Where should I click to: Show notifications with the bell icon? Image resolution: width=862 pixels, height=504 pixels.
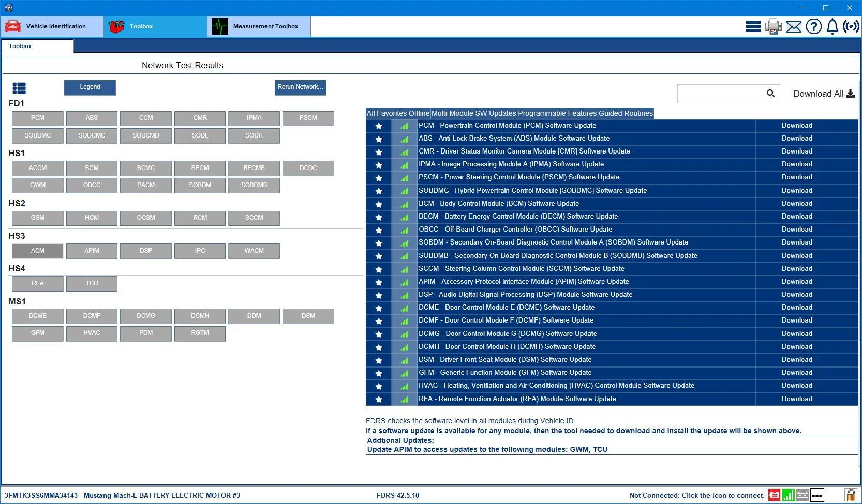(833, 26)
